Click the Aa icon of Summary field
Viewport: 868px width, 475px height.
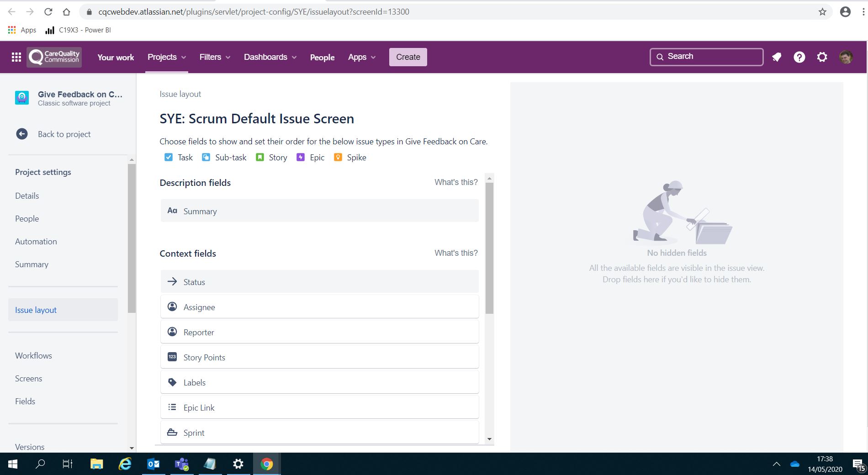pyautogui.click(x=172, y=211)
